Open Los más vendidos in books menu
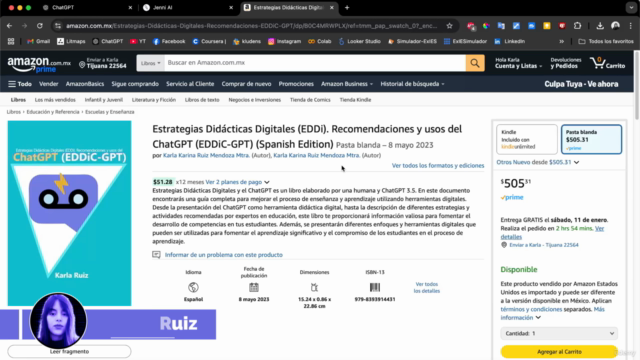 tap(55, 100)
